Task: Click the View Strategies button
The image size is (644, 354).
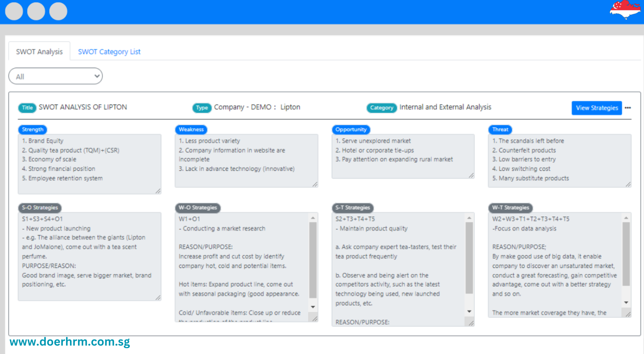Action: (x=596, y=108)
